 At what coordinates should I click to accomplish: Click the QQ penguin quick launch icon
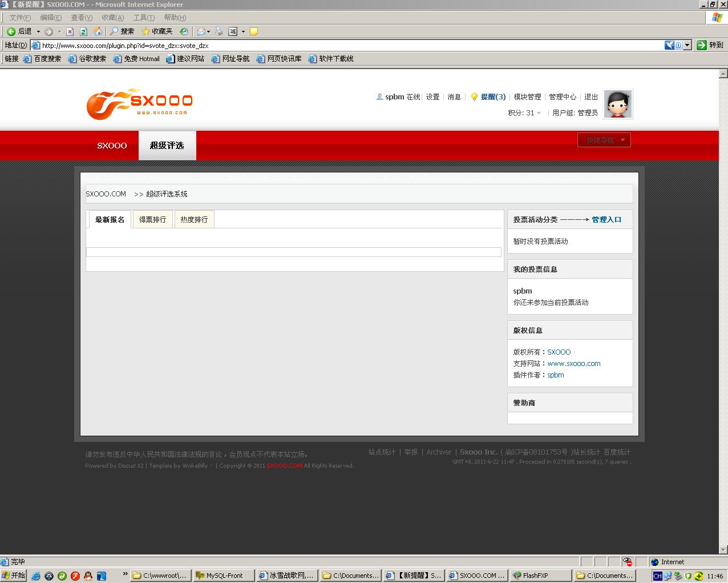(88, 576)
